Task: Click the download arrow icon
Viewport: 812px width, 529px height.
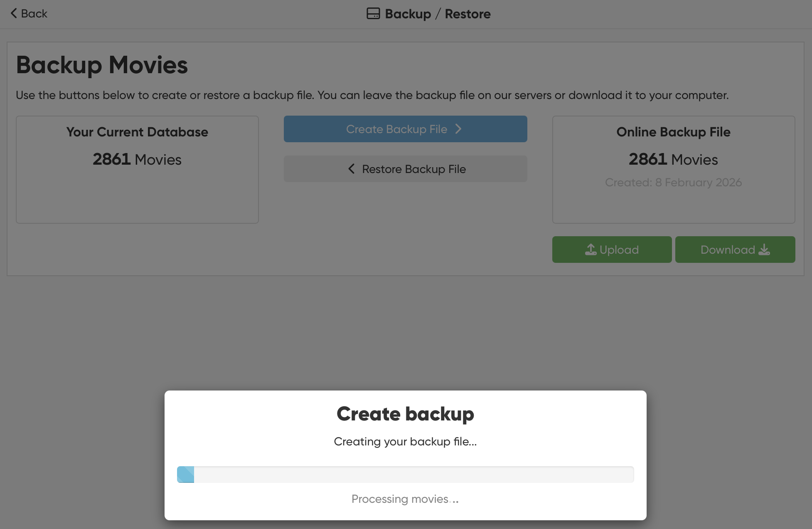Action: 764,250
